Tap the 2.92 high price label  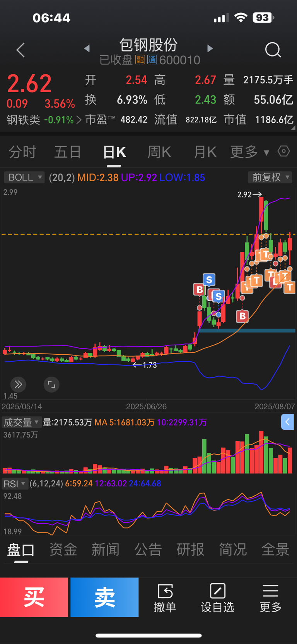[245, 194]
